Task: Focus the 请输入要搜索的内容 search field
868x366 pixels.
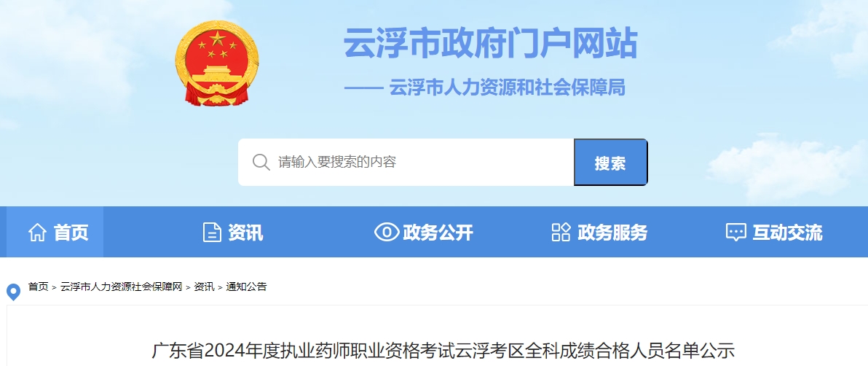Action: [x=406, y=162]
